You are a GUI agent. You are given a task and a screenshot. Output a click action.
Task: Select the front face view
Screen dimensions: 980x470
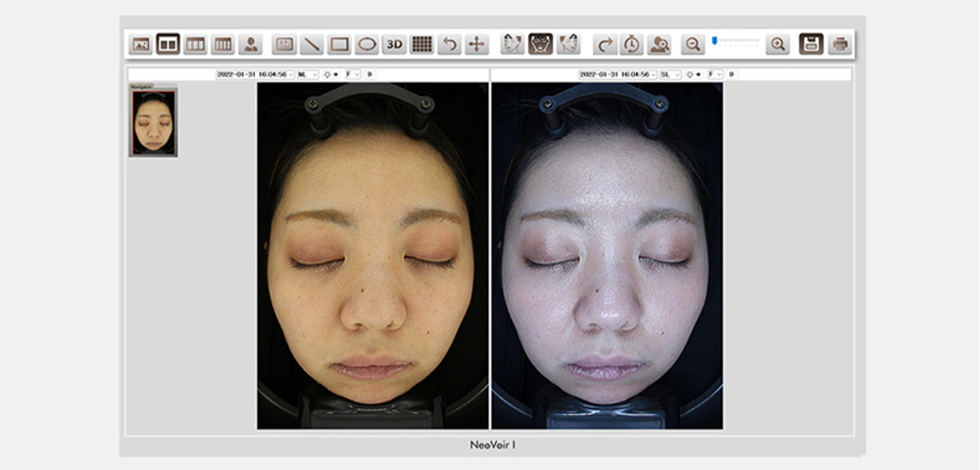click(x=540, y=44)
